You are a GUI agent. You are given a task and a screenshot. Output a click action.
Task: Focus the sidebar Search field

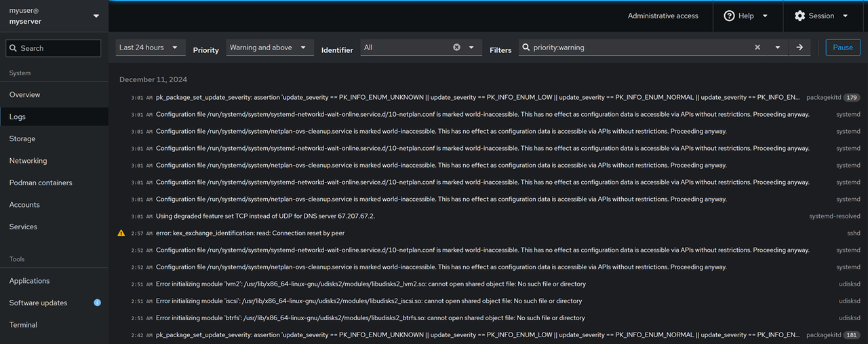54,48
